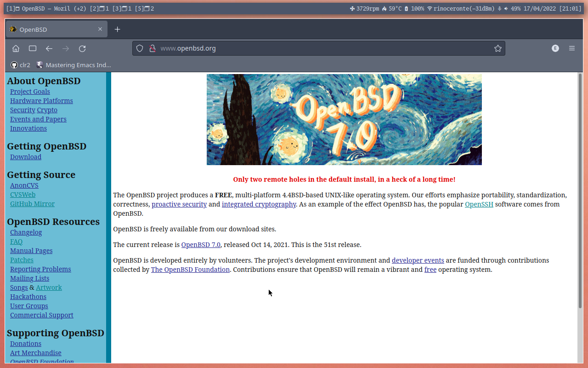
Task: Open the OpenBSD 7.0 release link
Action: [x=201, y=245]
